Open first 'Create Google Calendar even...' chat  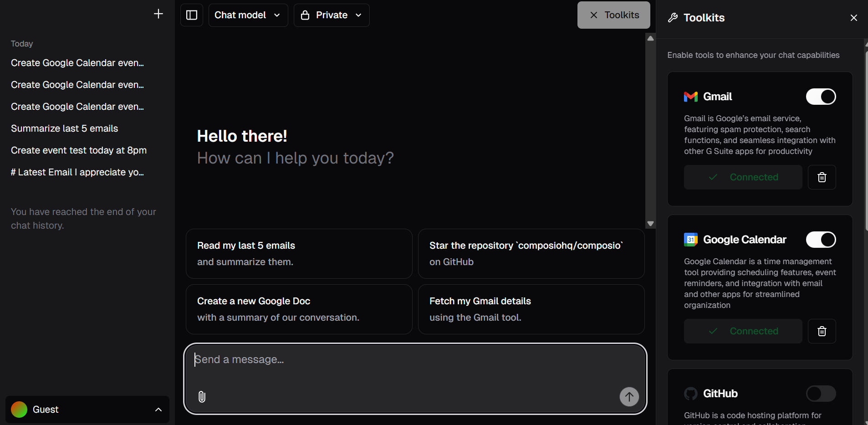tap(77, 63)
